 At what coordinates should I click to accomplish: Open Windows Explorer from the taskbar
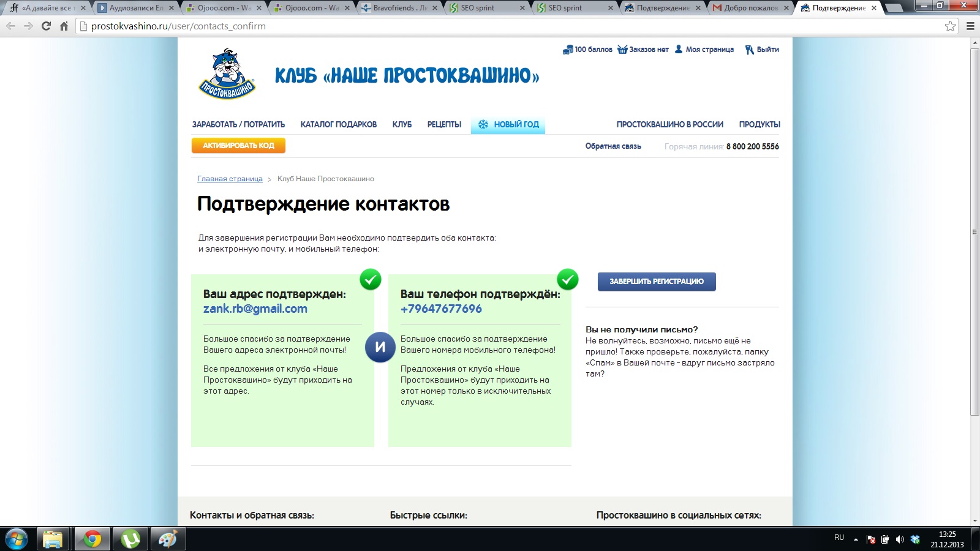(x=53, y=539)
